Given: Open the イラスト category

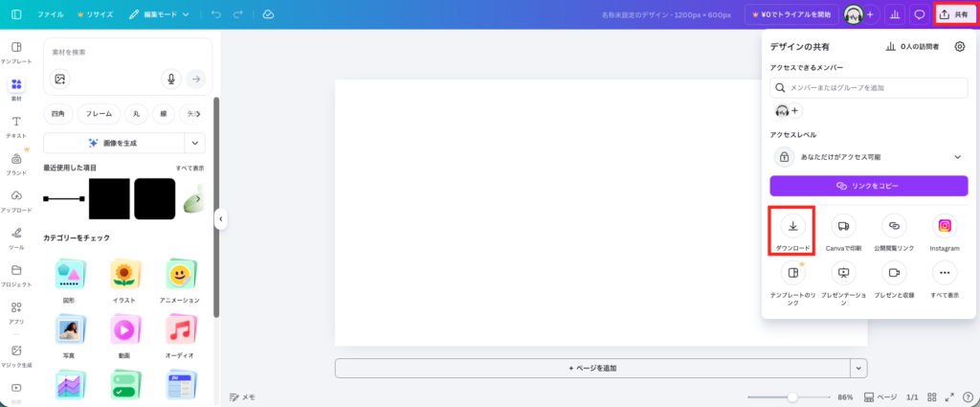Looking at the screenshot, I should [x=123, y=282].
